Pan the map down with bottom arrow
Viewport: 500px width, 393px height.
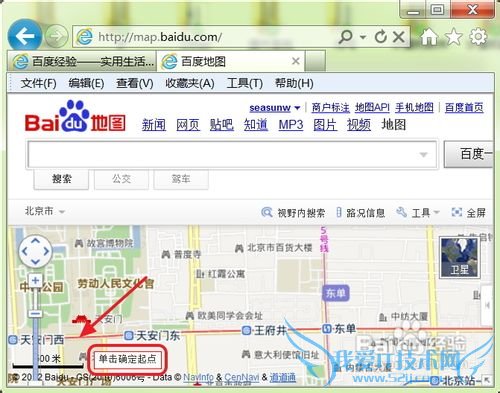tap(35, 262)
